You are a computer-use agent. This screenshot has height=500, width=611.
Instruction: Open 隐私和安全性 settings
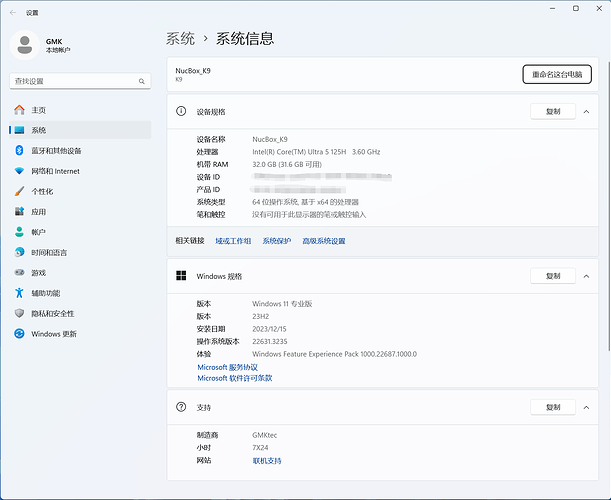(53, 313)
